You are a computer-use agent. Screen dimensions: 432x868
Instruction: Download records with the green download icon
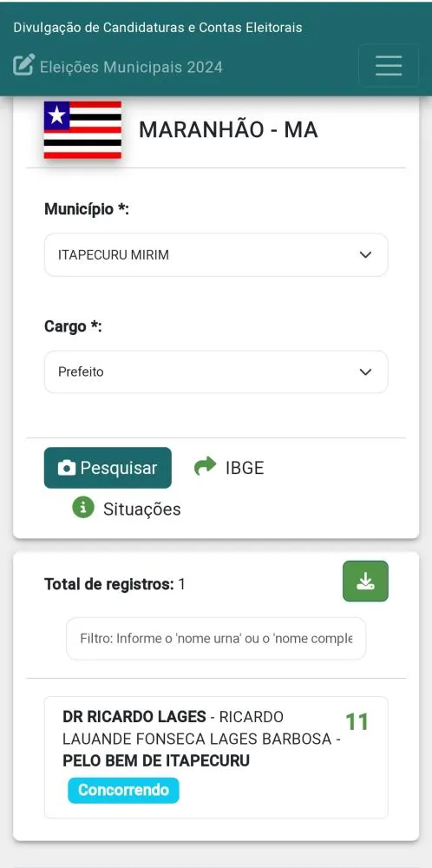tap(365, 582)
